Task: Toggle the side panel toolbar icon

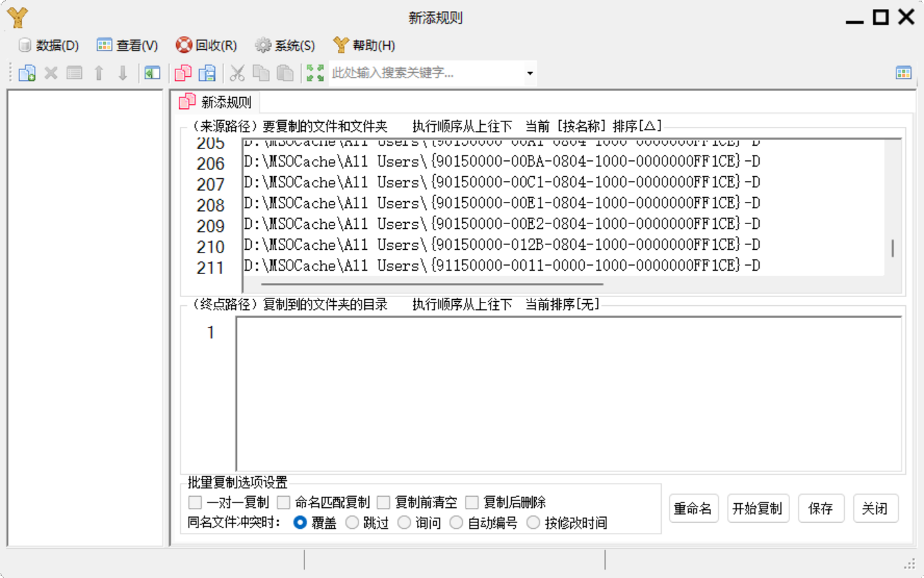Action: [x=153, y=73]
